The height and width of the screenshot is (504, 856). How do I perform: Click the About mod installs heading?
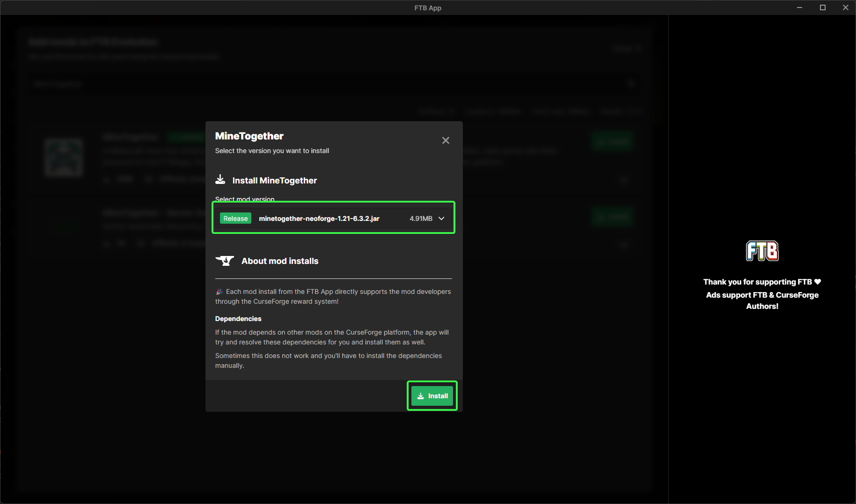[280, 261]
